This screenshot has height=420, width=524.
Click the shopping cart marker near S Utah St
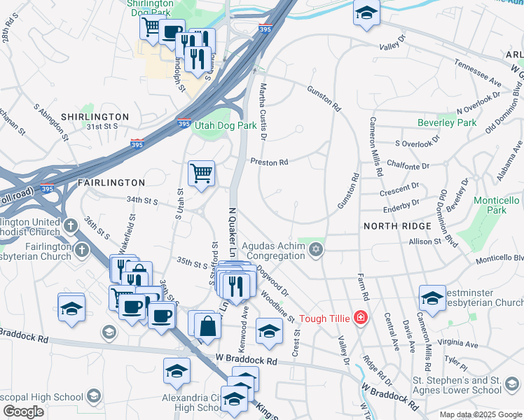201,174
